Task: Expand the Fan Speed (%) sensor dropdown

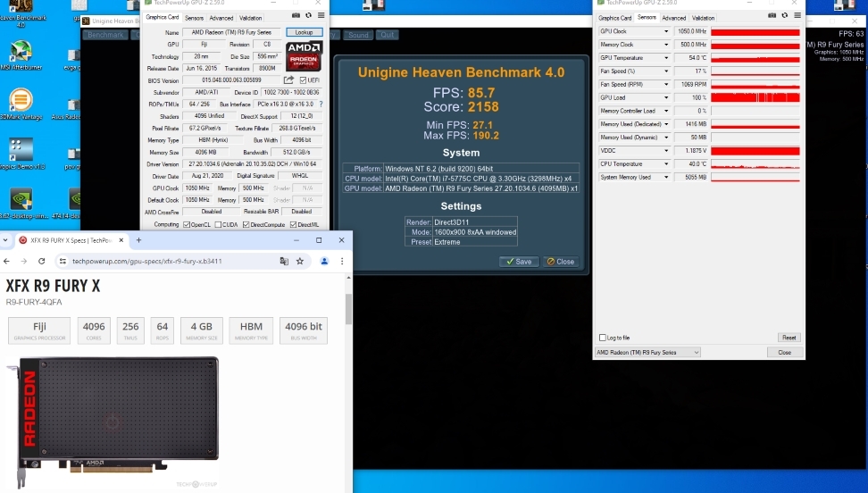Action: pyautogui.click(x=666, y=71)
